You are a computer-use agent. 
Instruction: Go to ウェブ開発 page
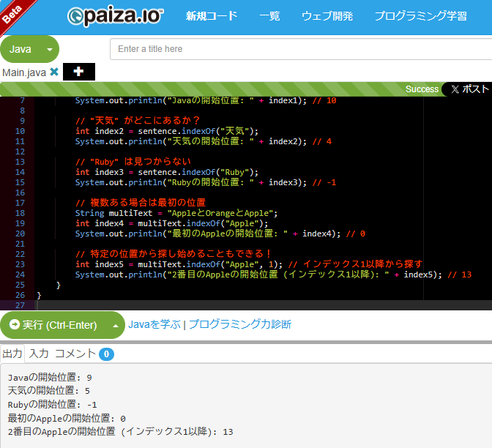pyautogui.click(x=327, y=16)
